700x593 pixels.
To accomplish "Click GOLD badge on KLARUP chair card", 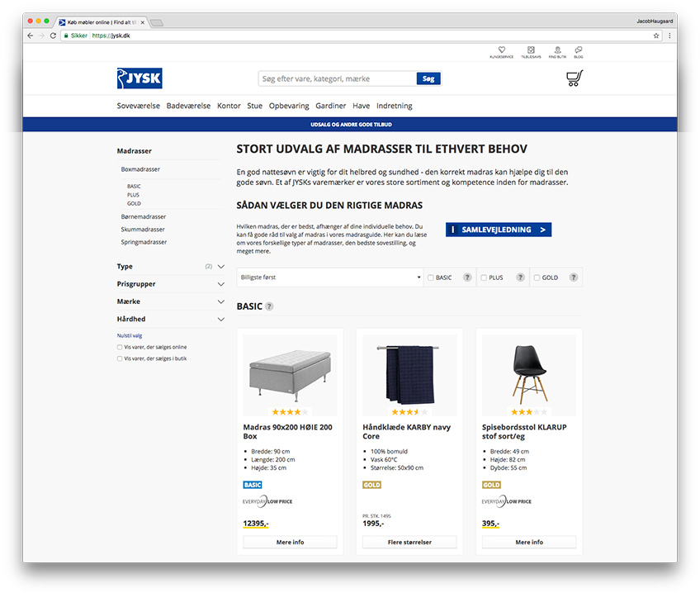I will pyautogui.click(x=491, y=485).
